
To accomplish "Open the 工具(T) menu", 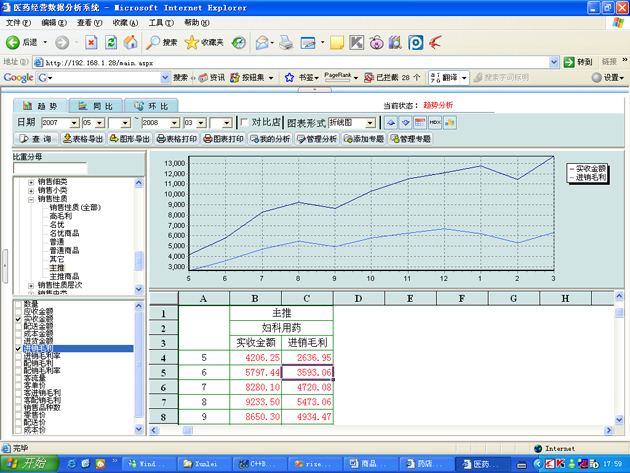I will click(x=161, y=23).
